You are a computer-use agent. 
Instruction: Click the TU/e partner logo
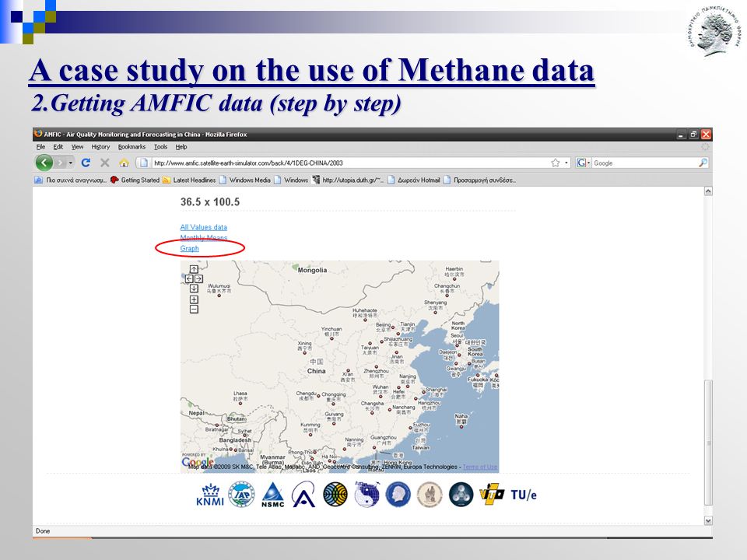(x=524, y=495)
